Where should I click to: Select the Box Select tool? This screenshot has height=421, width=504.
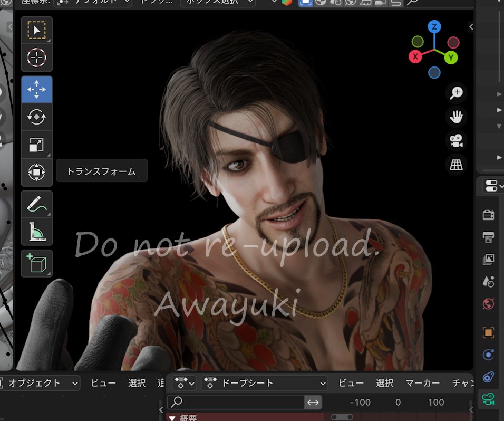37,30
